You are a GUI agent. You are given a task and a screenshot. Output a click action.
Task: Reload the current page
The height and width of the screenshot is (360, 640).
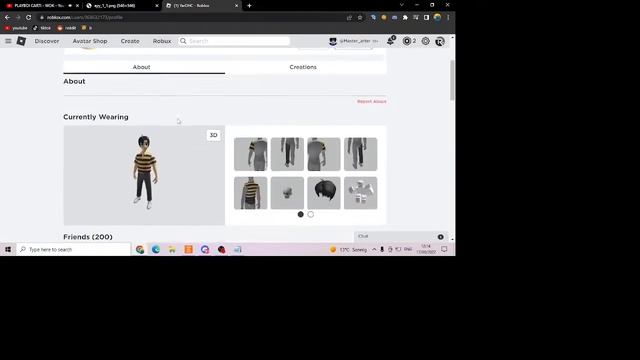click(x=28, y=18)
